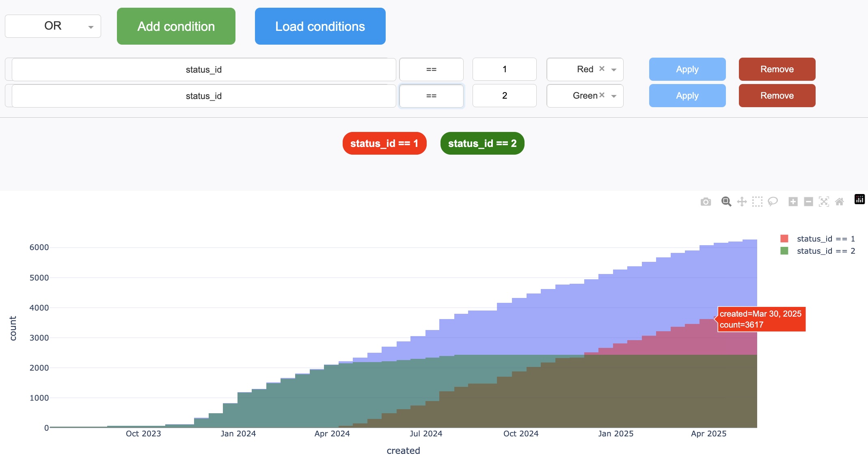The height and width of the screenshot is (466, 868).
Task: Toggle status_id == 1 legend trace
Action: 825,239
